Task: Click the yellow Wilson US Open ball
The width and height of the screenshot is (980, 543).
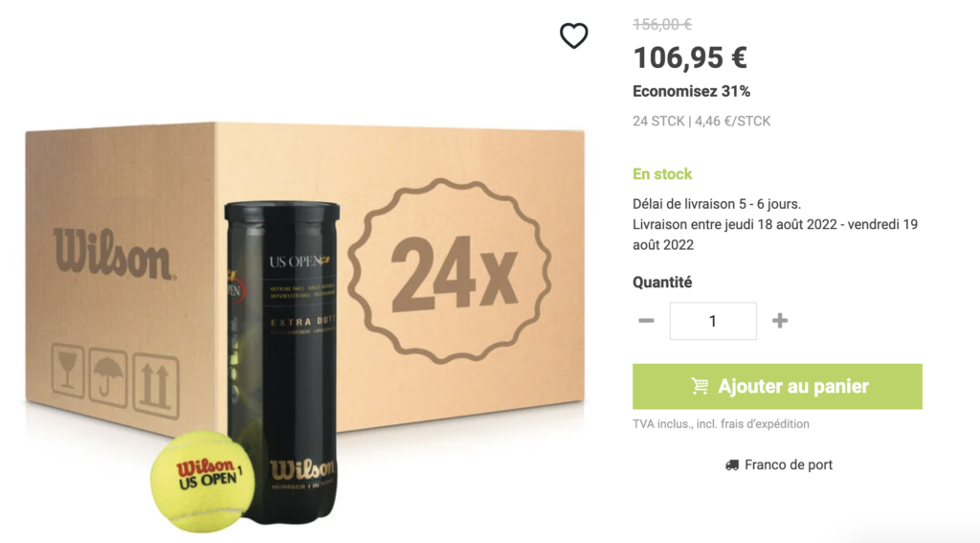Action: pyautogui.click(x=202, y=481)
